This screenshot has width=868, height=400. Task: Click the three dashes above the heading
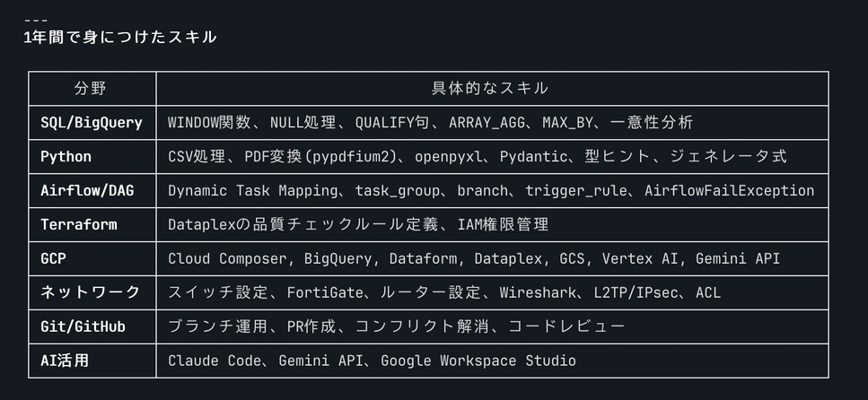pyautogui.click(x=36, y=19)
